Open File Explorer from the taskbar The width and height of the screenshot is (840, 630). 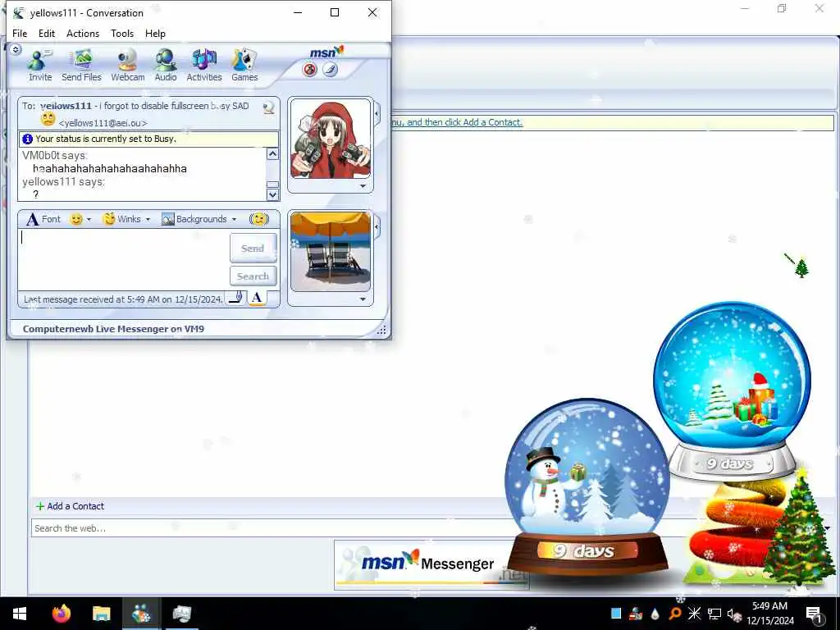[x=101, y=614]
